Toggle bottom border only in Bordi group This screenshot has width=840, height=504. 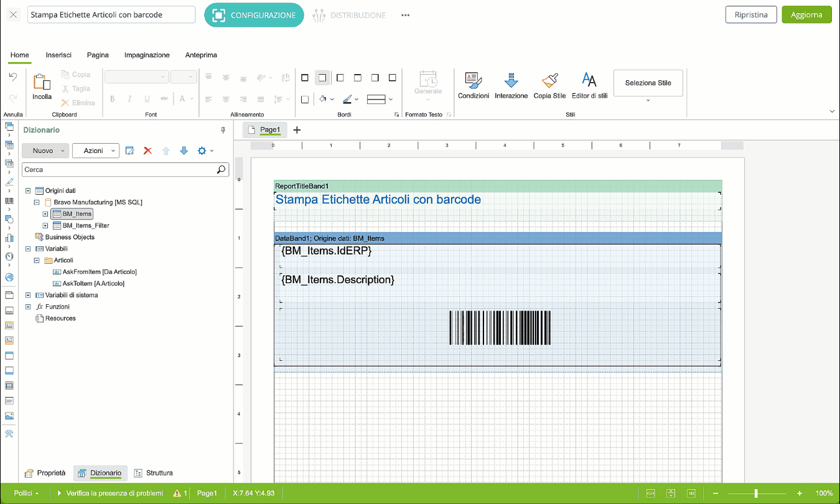coord(392,78)
